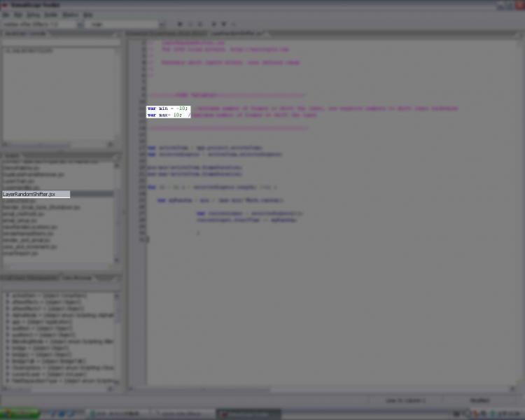
Task: Switch to the LayerRandomShifter.jsx document tab
Action: [x=238, y=33]
